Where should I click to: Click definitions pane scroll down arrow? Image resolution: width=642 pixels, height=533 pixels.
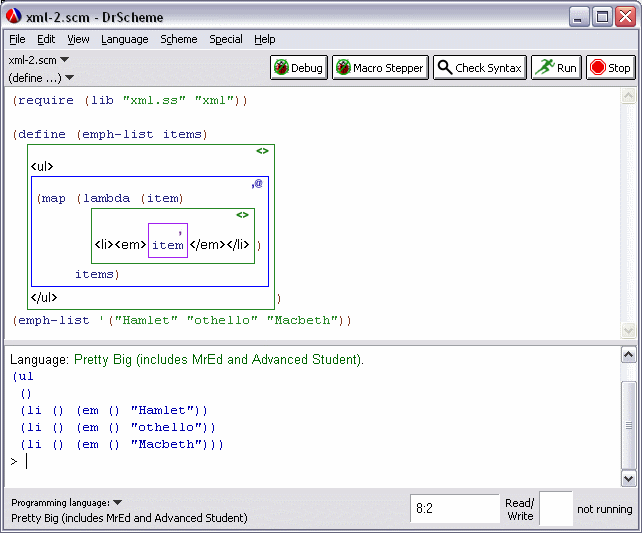(628, 330)
